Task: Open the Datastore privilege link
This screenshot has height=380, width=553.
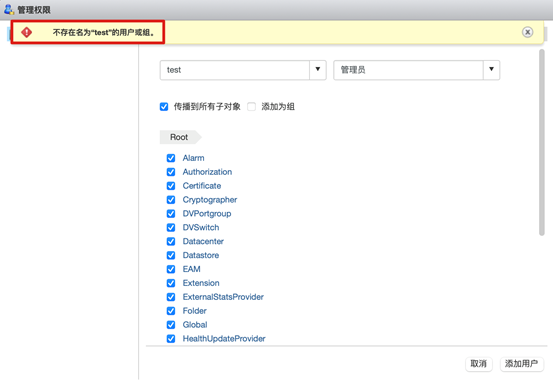Action: pyautogui.click(x=201, y=255)
